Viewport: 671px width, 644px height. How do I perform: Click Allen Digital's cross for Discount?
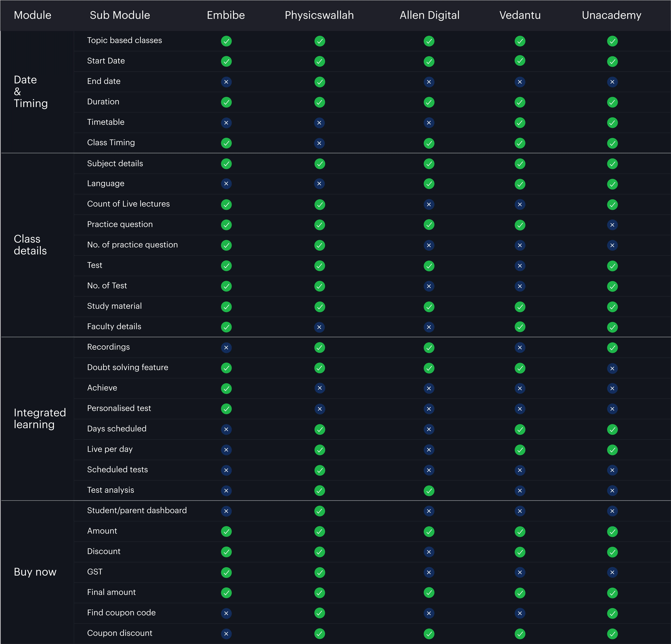(429, 552)
